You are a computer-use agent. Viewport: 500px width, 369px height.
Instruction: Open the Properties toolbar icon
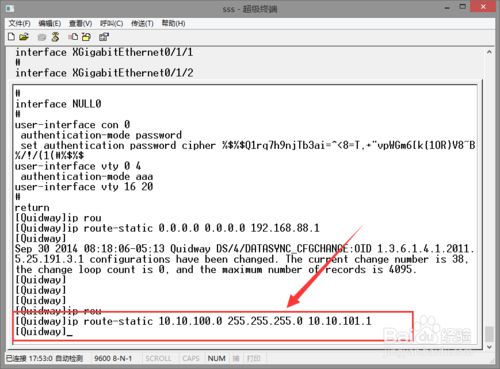(104, 37)
